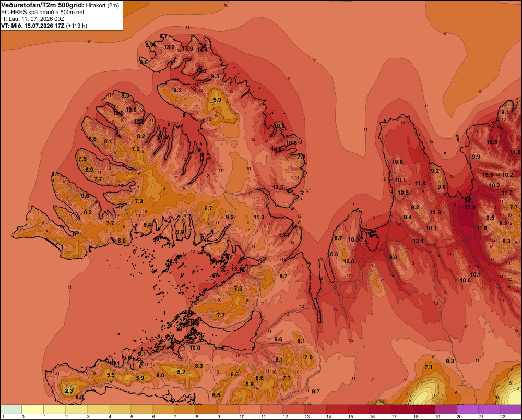Image resolution: width=522 pixels, height=420 pixels.
Task: Click the temperature value '8.4'
Action: pos(147,225)
